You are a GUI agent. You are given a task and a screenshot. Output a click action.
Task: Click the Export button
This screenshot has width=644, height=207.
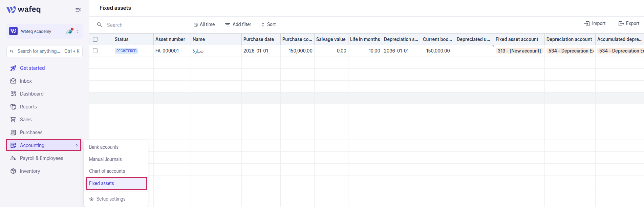click(629, 23)
